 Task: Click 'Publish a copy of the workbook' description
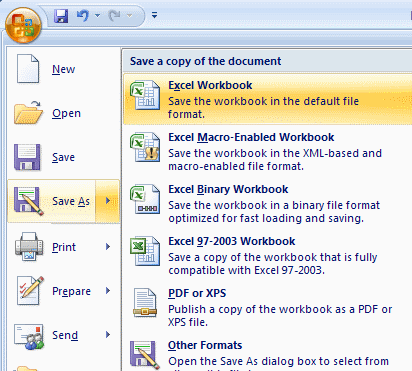pos(280,315)
